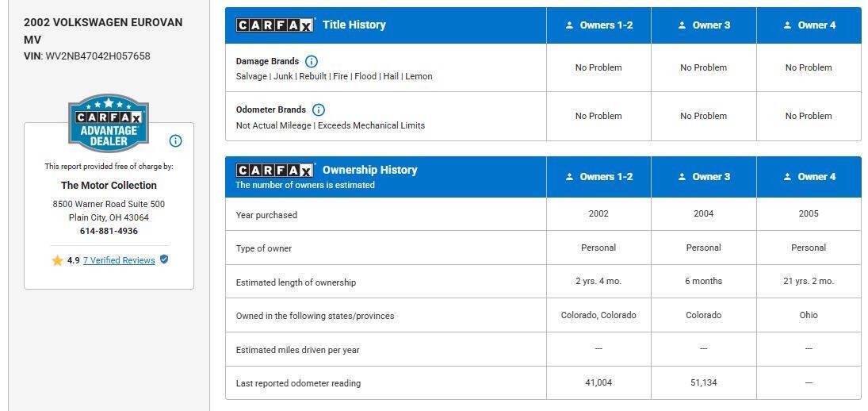
Task: Select Owner 3 header in Ownership History
Action: tap(704, 177)
